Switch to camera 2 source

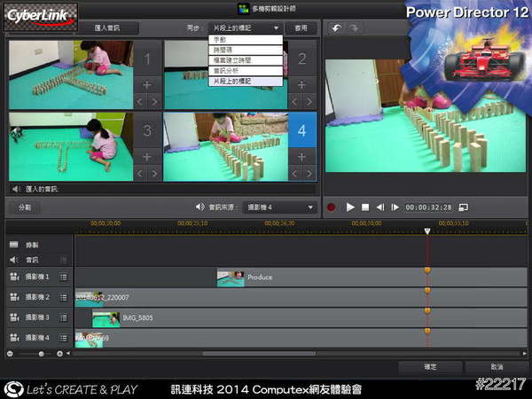pos(302,59)
